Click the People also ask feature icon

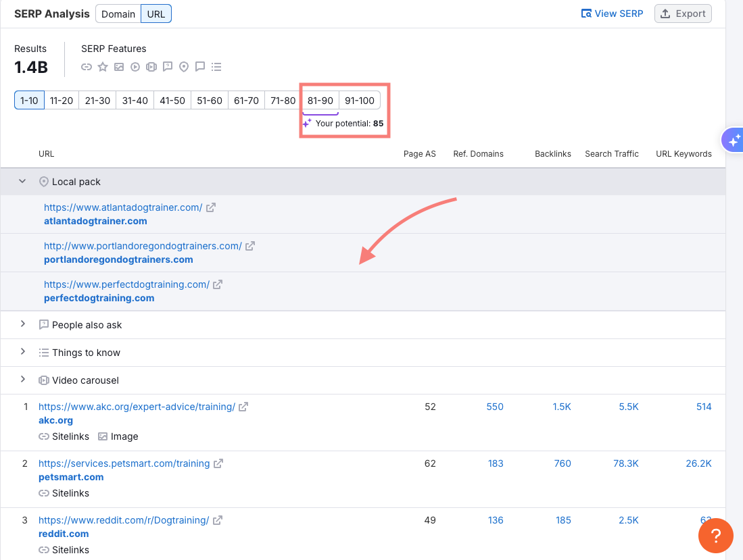click(x=168, y=66)
